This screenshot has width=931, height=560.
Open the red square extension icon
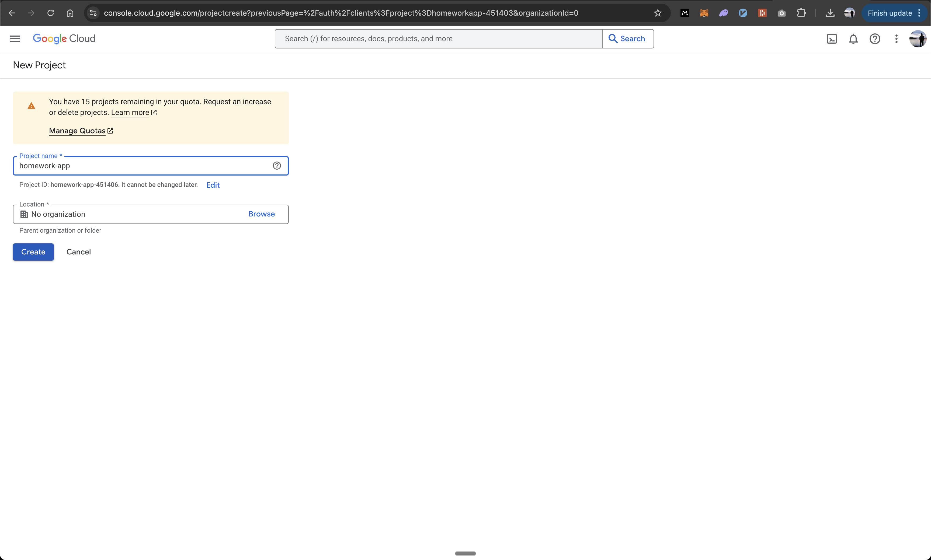tap(762, 13)
